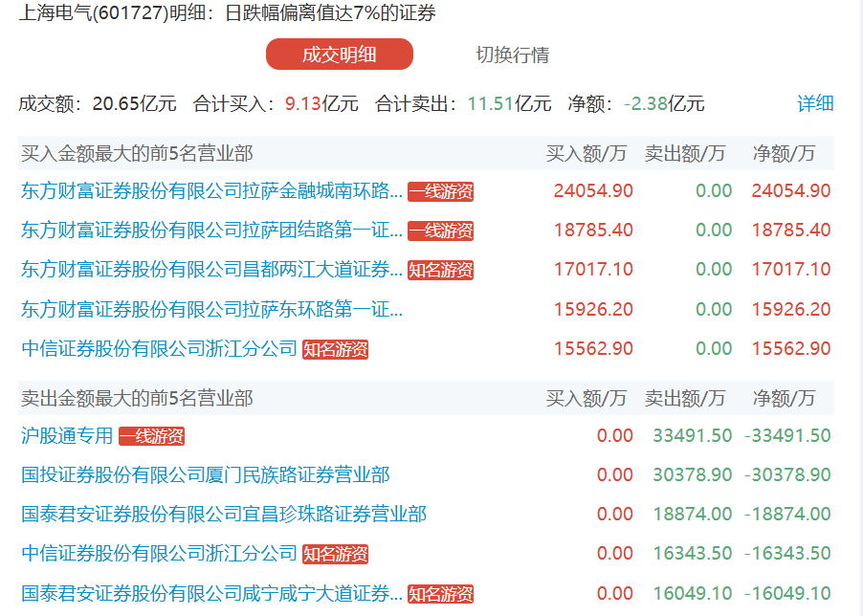Open the 详细 link
863x616 pixels.
(815, 103)
